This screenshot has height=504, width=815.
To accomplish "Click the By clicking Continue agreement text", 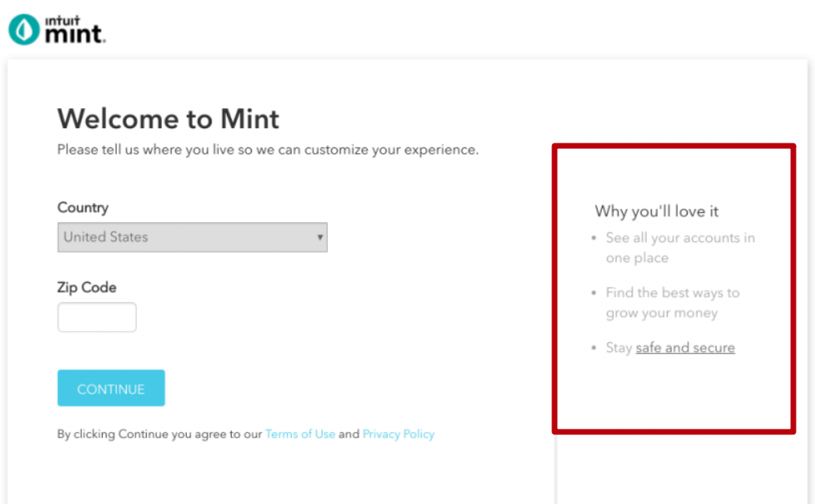I will 246,433.
